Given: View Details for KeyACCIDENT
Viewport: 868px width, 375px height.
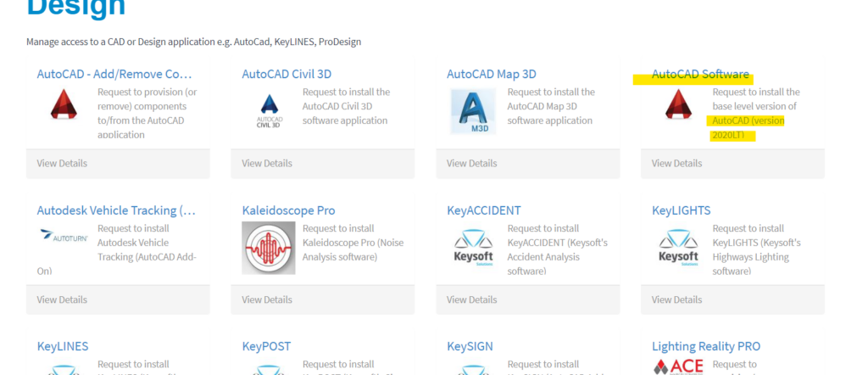Looking at the screenshot, I should (471, 299).
